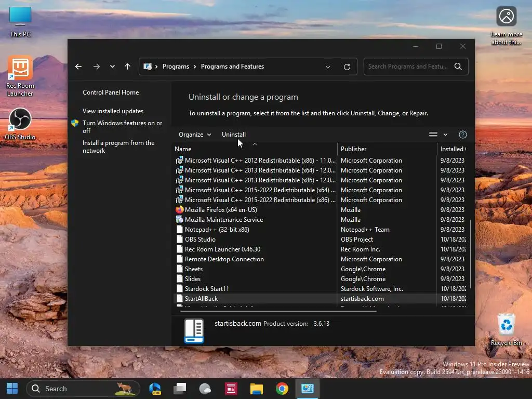Minimize the Programs and Features window
Image resolution: width=532 pixels, height=399 pixels.
(416, 46)
